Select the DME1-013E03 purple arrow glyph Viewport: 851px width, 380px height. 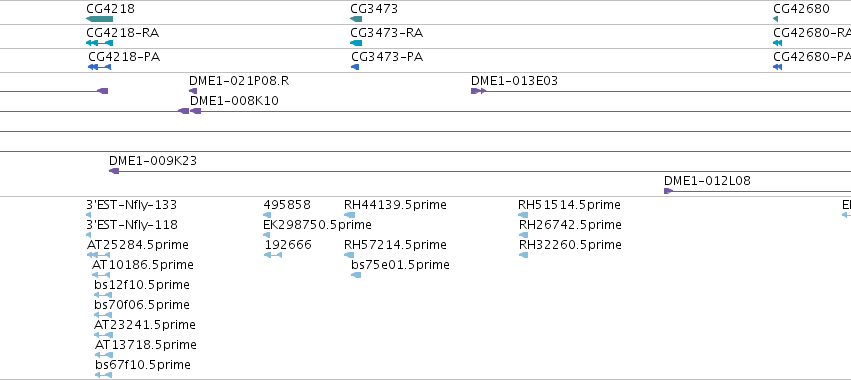(478, 91)
